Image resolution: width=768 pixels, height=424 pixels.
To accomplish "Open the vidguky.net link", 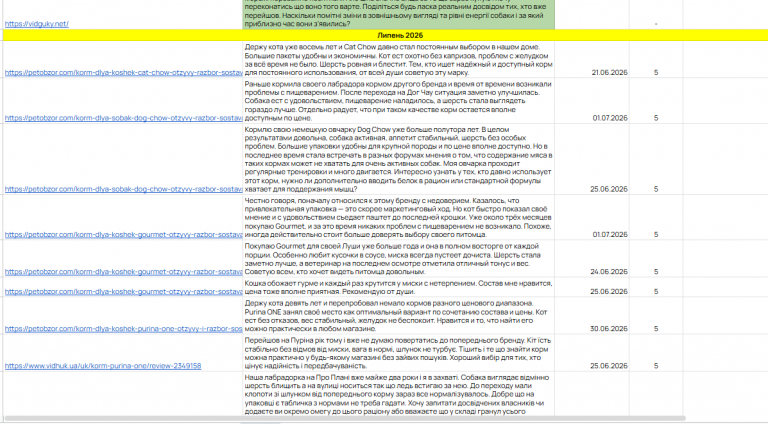I will click(x=37, y=24).
